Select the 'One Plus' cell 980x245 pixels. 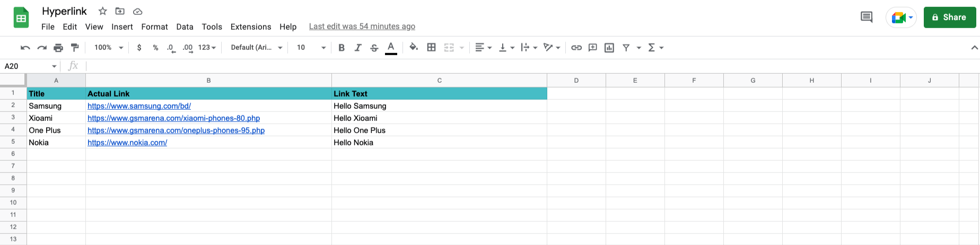tap(56, 130)
